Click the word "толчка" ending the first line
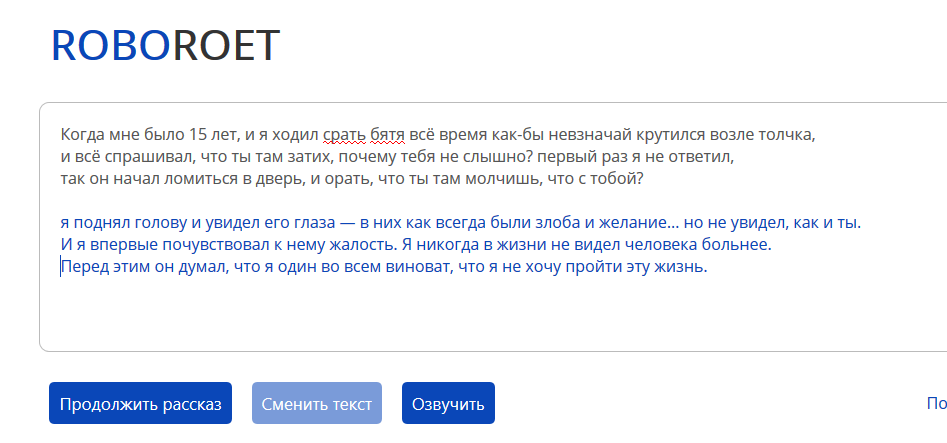The height and width of the screenshot is (443, 947). (793, 134)
